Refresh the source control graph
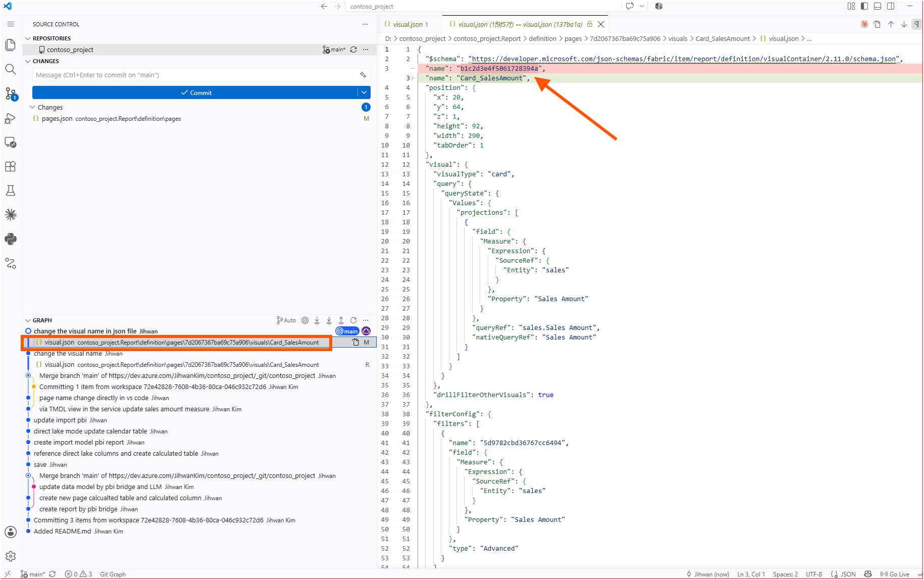Image resolution: width=924 pixels, height=580 pixels. (353, 320)
